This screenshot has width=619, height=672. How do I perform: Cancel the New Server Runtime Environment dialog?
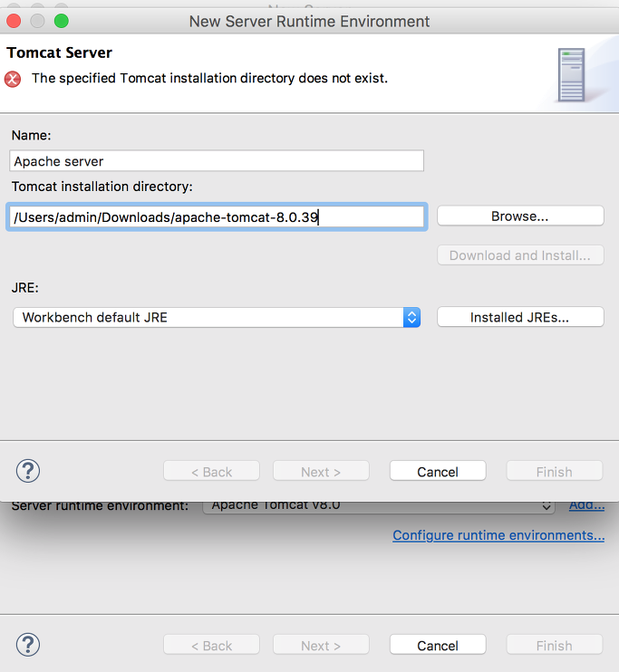[438, 472]
